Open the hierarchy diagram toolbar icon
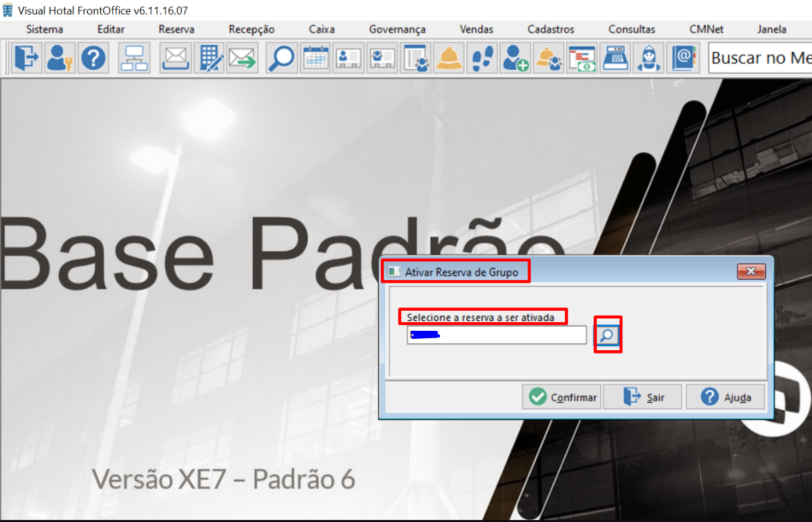Screen dimensions: 812x522 134,58
